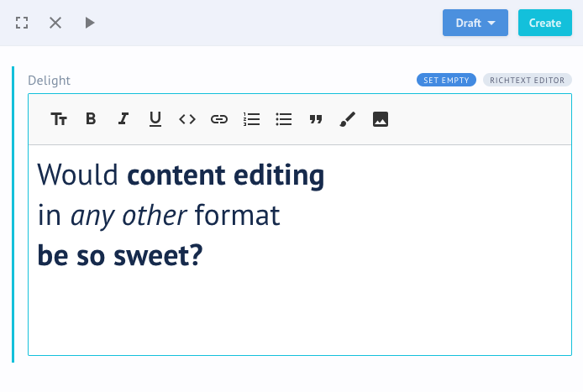
Task: Click the Create button
Action: point(544,23)
